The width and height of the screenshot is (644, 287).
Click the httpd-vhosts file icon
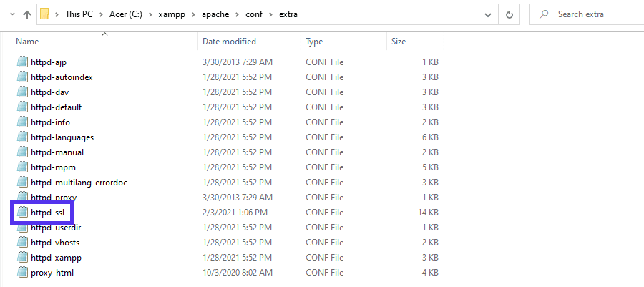[x=22, y=243]
